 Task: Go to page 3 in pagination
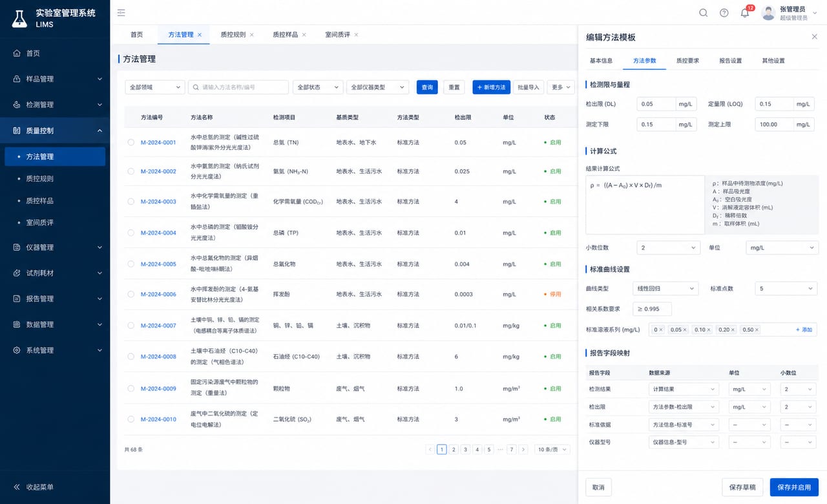(465, 450)
